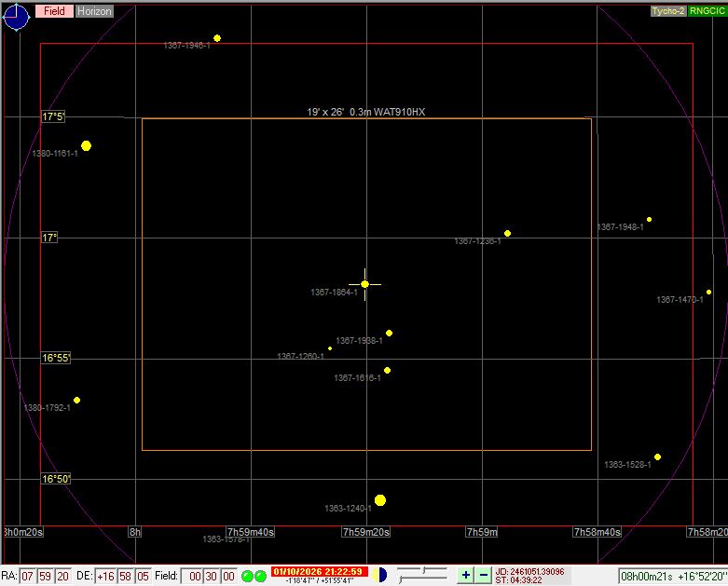Toggle the Tycho-2 catalog display
This screenshot has height=586, width=728.
click(x=668, y=11)
